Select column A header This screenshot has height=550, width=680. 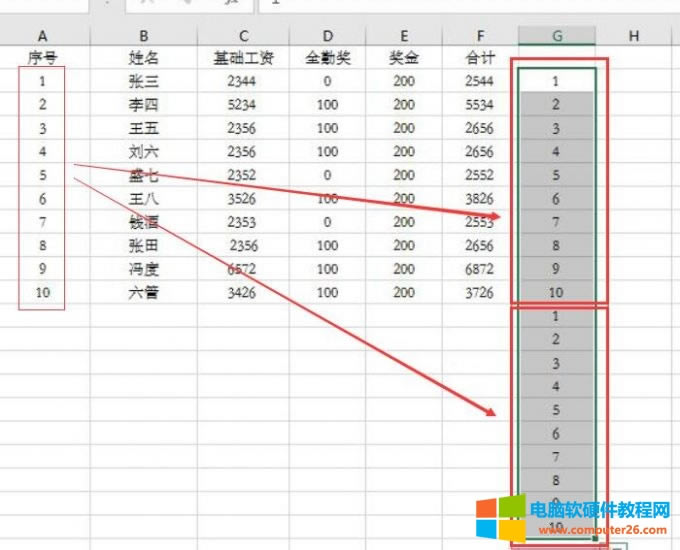[x=43, y=36]
